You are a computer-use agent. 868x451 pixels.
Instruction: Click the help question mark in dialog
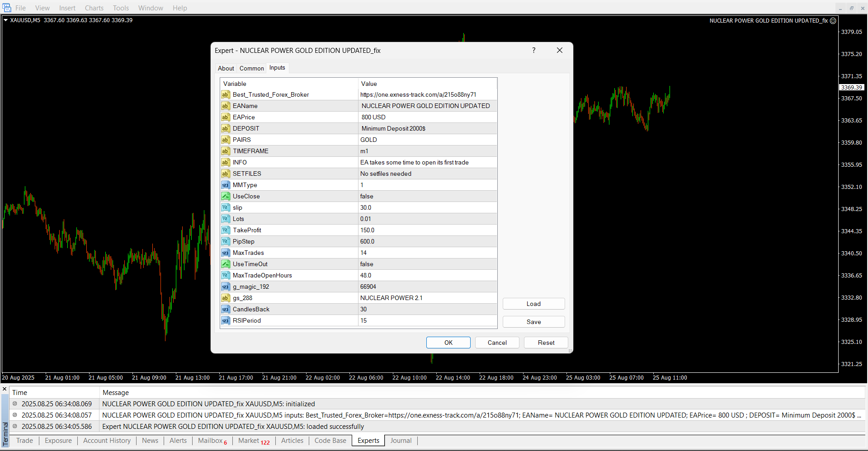[533, 50]
